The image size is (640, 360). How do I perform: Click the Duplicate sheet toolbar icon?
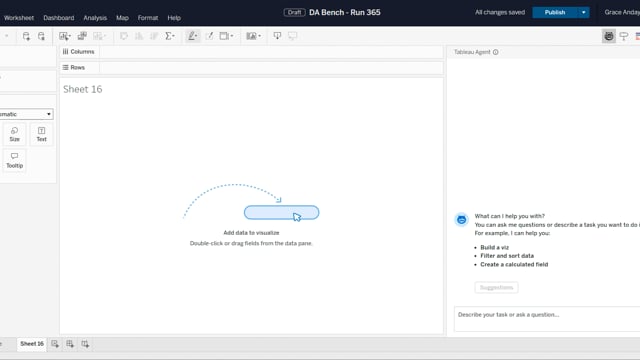click(82, 36)
